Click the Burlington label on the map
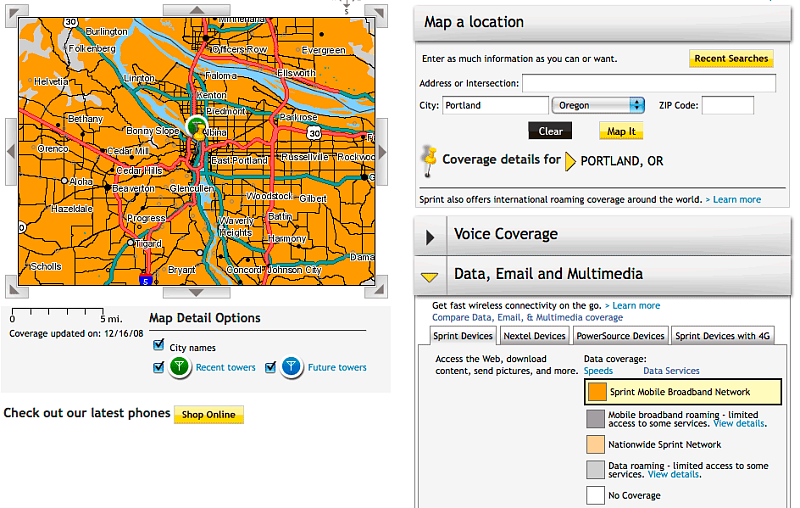Viewport: 800px width, 508px height. point(106,32)
